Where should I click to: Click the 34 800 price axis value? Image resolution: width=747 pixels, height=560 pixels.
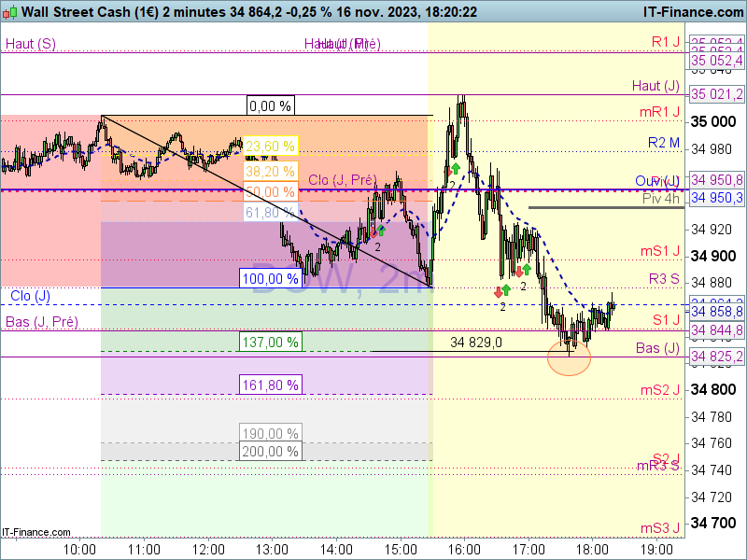pyautogui.click(x=713, y=390)
